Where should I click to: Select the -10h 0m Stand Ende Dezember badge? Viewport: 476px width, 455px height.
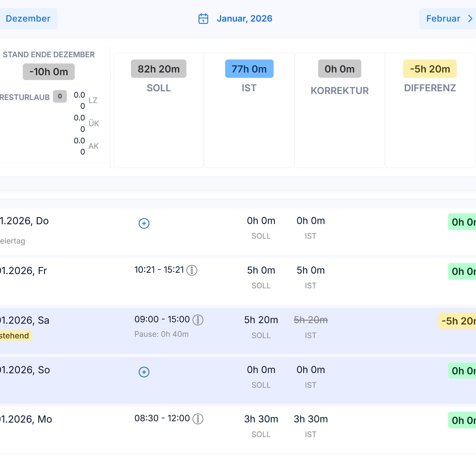[49, 72]
